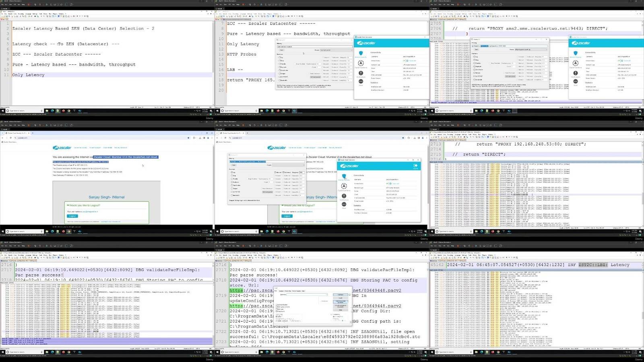Open Chrome from taskbar in browser-only frame
Screen dimensions: 644x362
point(68,231)
